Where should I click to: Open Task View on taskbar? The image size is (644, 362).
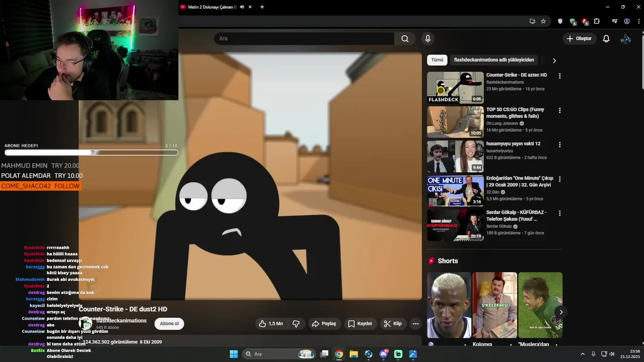coord(325,354)
